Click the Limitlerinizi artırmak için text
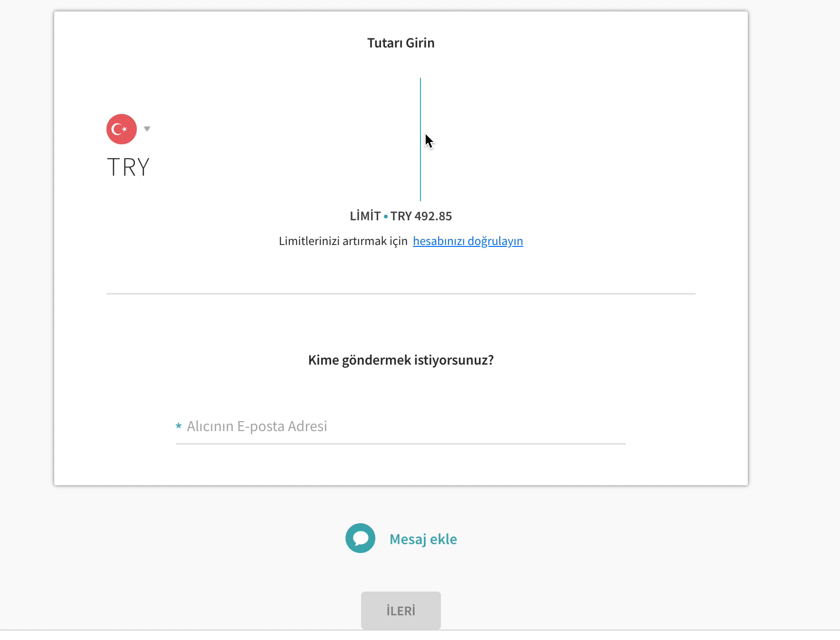Screen dimensions: 840x640 pos(343,241)
